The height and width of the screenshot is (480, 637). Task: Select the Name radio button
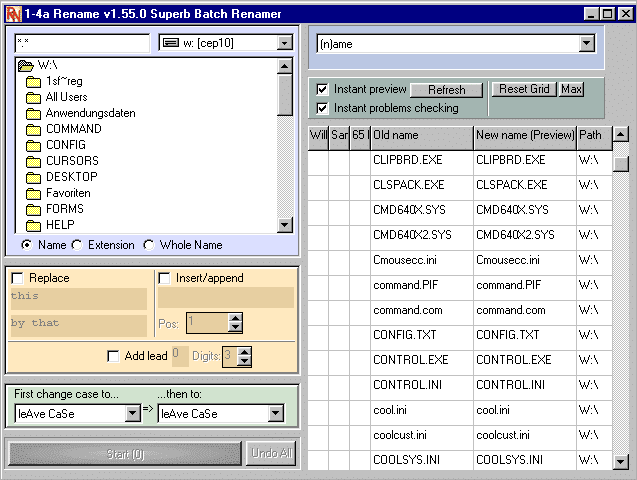point(27,245)
